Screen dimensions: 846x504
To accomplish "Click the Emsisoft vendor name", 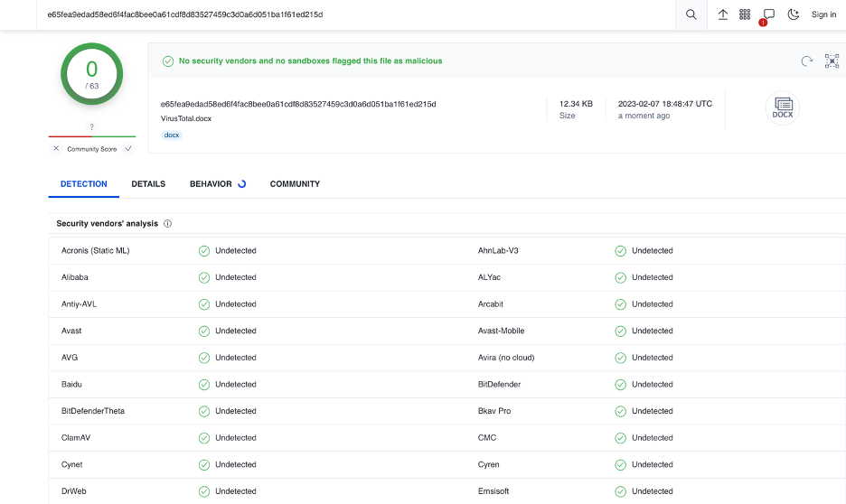I will point(493,491).
